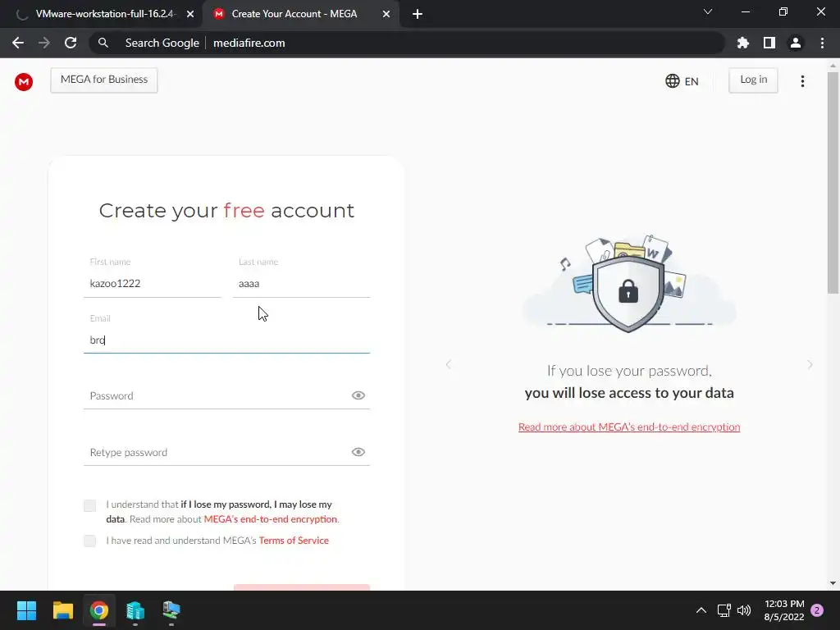The height and width of the screenshot is (630, 840).
Task: Click the scrollbar down arrow
Action: click(833, 583)
